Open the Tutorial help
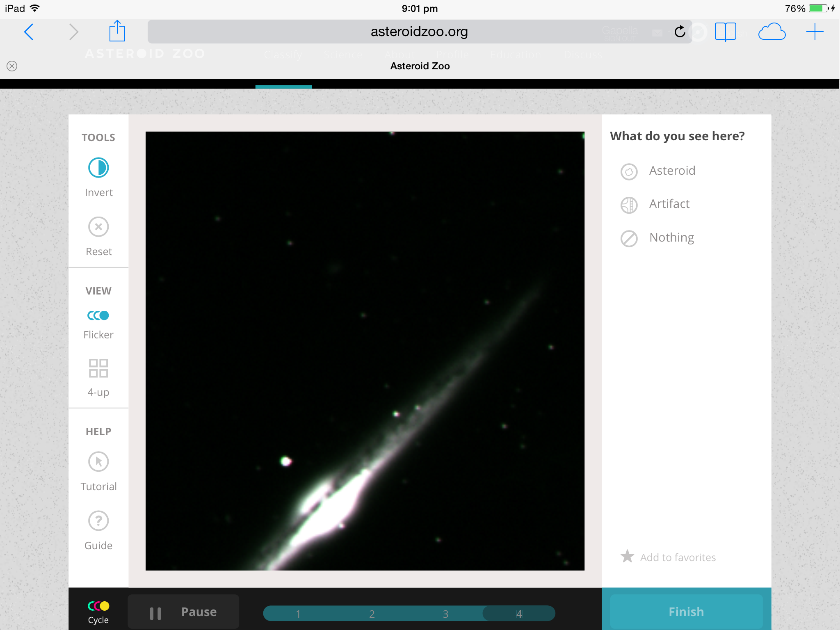 pos(98,462)
